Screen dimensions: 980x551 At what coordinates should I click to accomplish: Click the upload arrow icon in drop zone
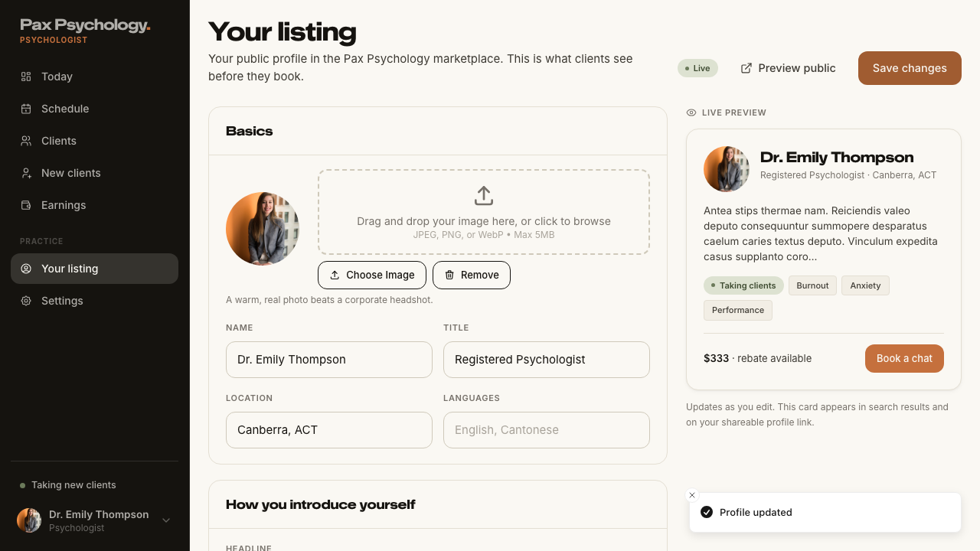(x=484, y=196)
